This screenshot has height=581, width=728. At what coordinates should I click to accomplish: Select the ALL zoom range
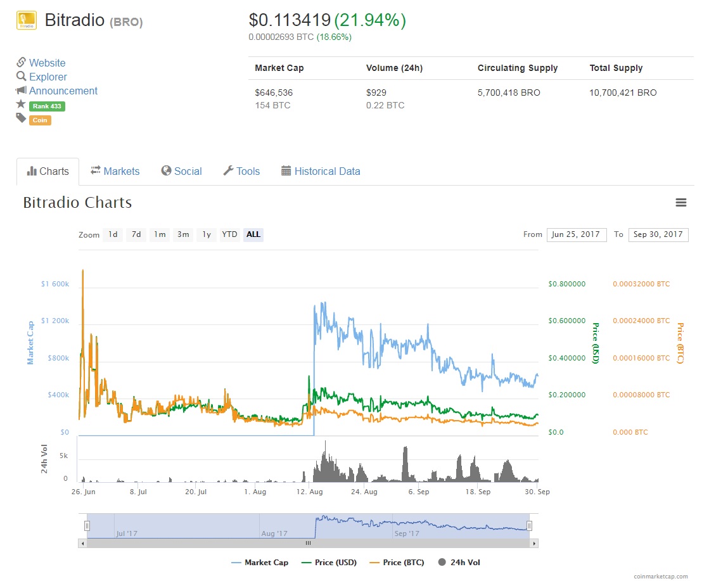253,234
